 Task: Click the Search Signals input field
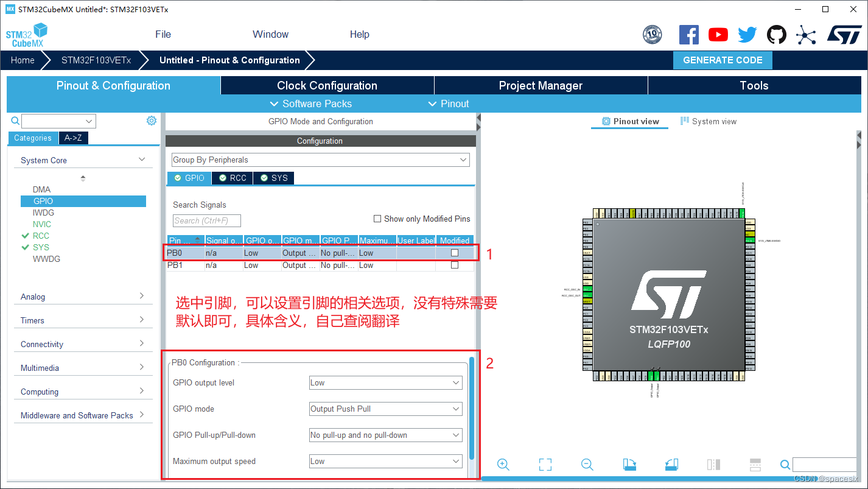(x=207, y=220)
